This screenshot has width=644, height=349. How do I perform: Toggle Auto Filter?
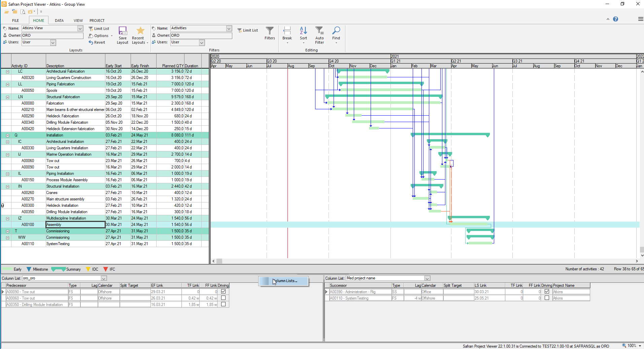click(x=319, y=35)
